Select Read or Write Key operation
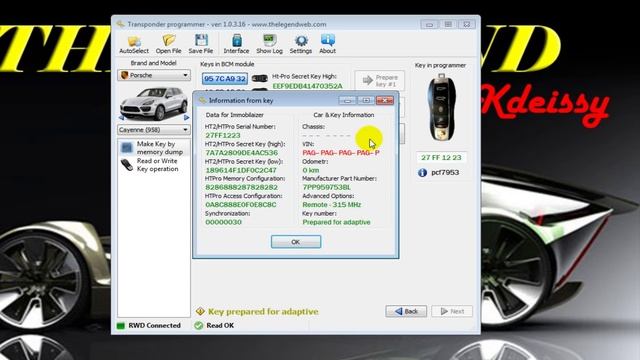This screenshot has height=360, width=640. pyautogui.click(x=154, y=165)
